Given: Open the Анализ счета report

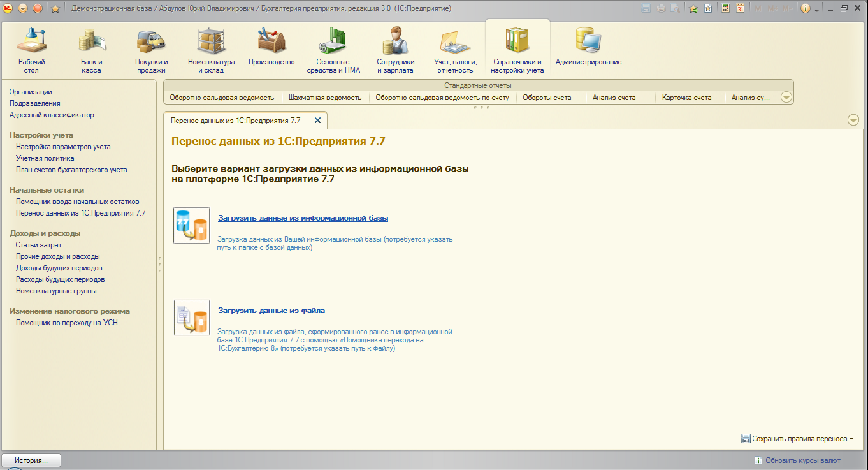Looking at the screenshot, I should click(614, 98).
